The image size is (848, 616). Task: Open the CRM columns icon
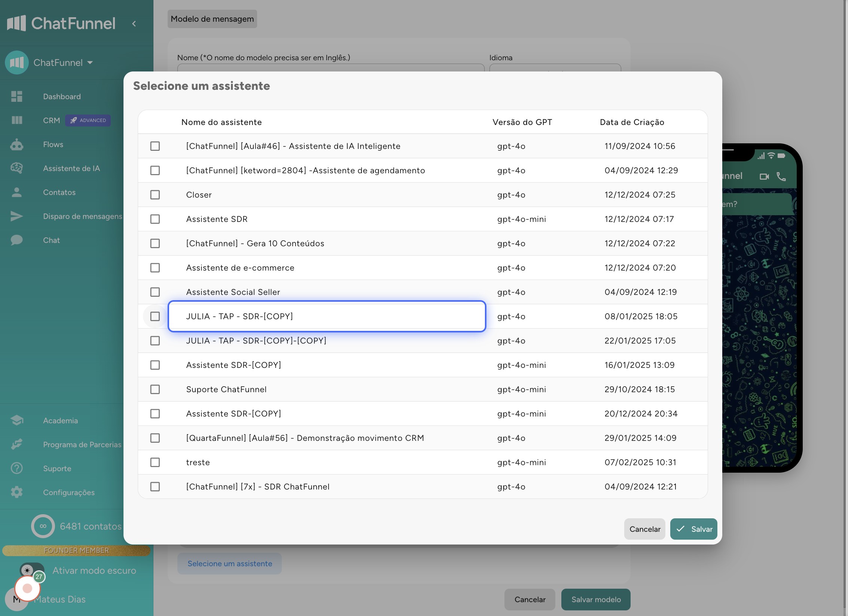coord(17,120)
